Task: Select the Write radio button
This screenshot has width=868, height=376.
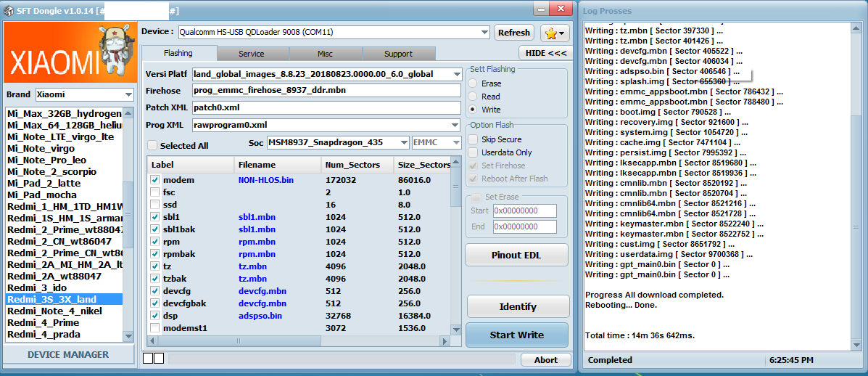Action: (x=473, y=109)
